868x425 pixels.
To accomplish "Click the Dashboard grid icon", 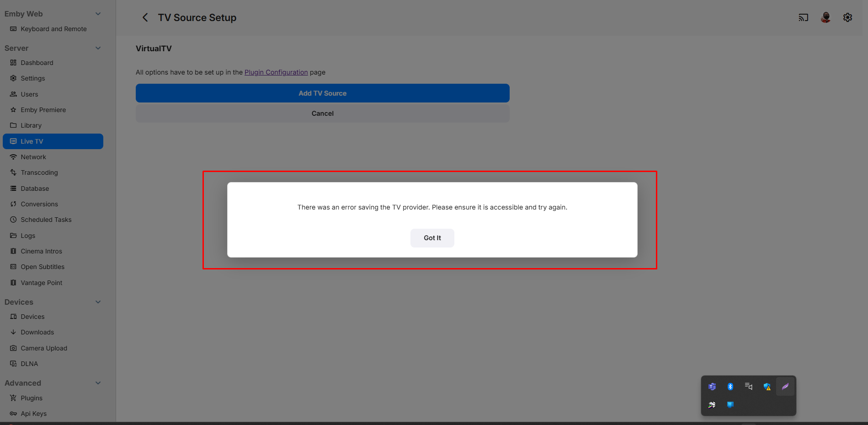I will (x=13, y=63).
